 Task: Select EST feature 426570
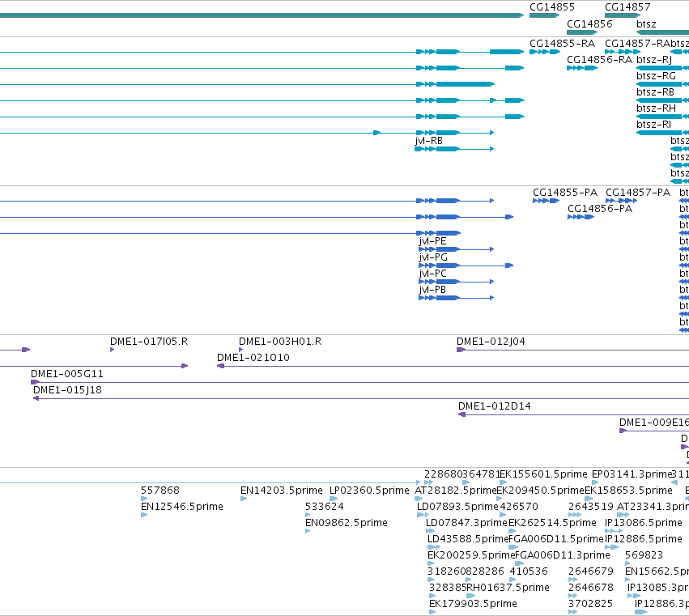pos(503,515)
